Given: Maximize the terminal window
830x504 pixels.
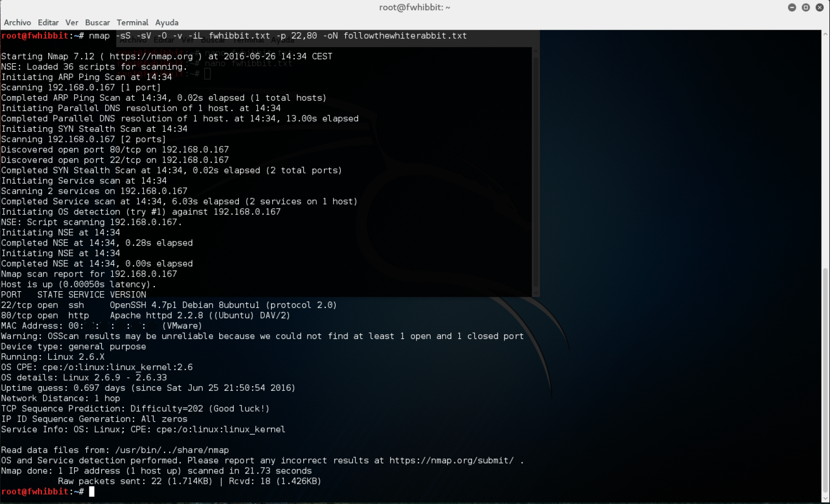Looking at the screenshot, I should 806,7.
